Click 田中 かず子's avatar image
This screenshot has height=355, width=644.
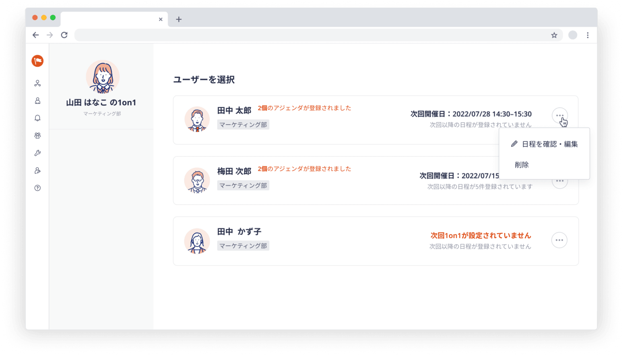pyautogui.click(x=197, y=241)
